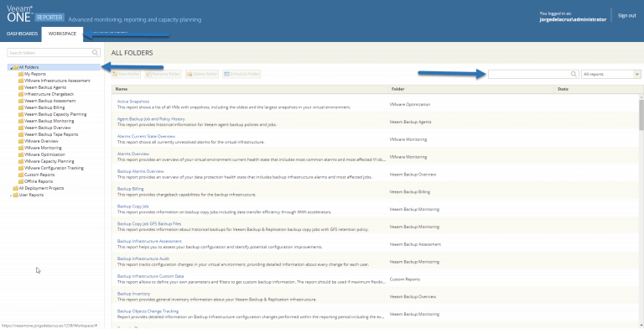
Task: Click the Veeam Backup Tape Reports folder icon
Action: [x=20, y=134]
